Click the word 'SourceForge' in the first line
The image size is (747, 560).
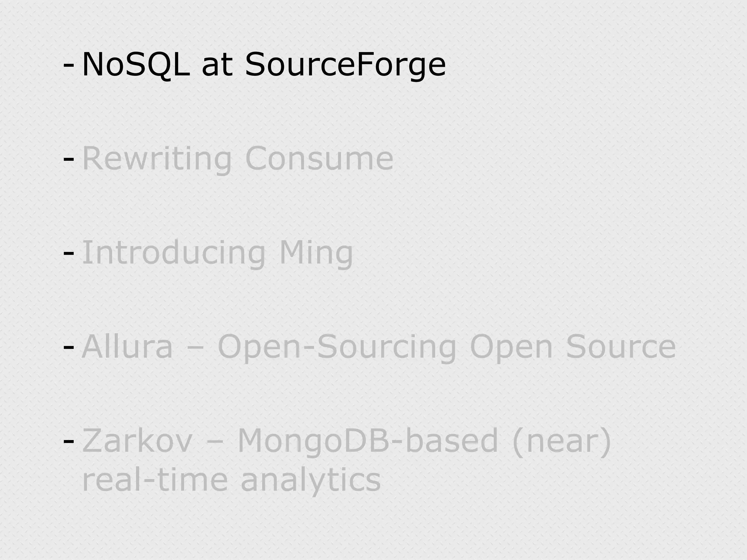pos(345,64)
